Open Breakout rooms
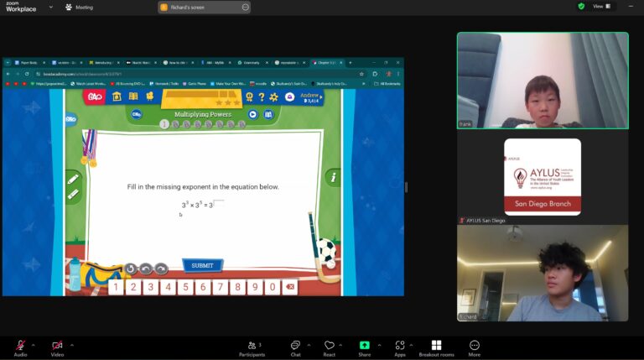This screenshot has height=360, width=644. [437, 348]
